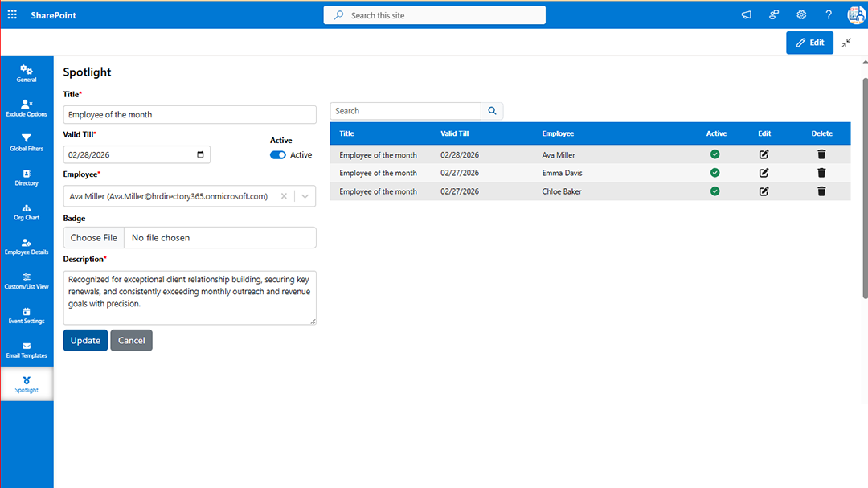Viewport: 868px width, 488px height.
Task: Open the General settings sidebar icon
Action: pos(27,74)
